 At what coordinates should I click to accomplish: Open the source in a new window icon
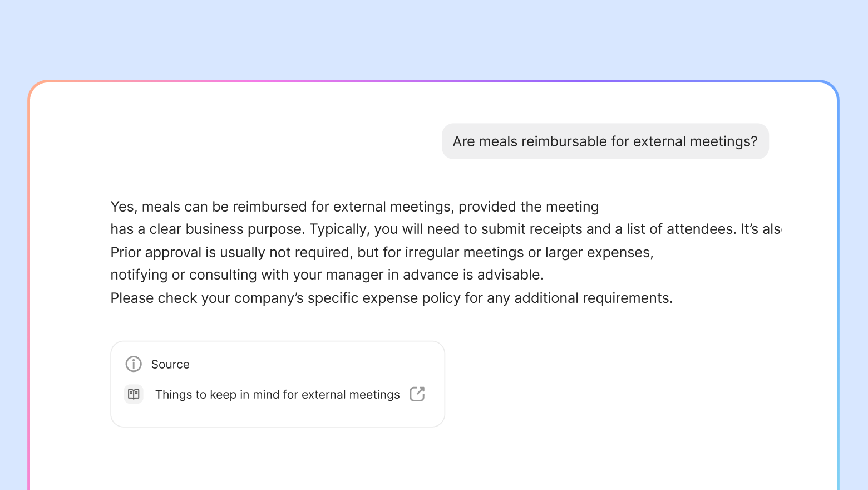tap(417, 394)
